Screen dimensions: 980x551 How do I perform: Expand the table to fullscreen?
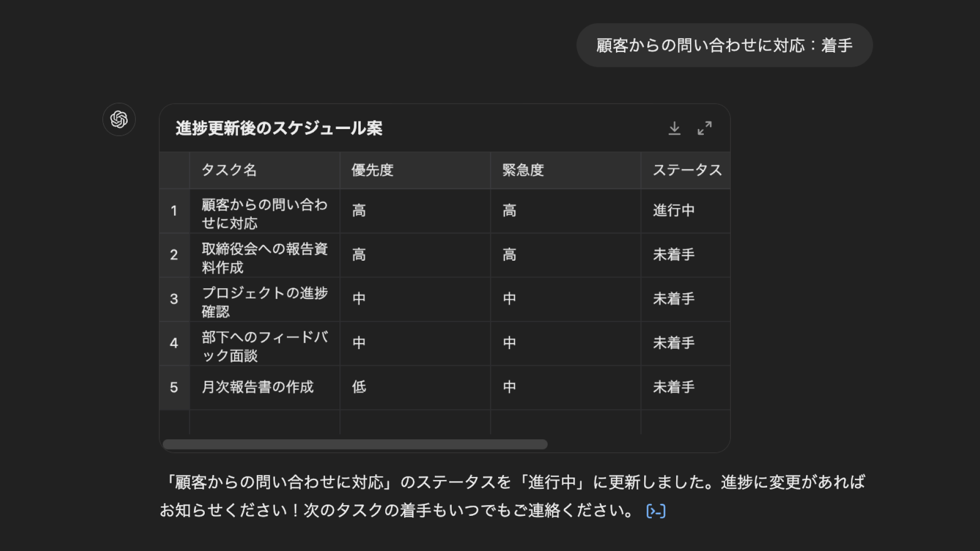click(704, 128)
